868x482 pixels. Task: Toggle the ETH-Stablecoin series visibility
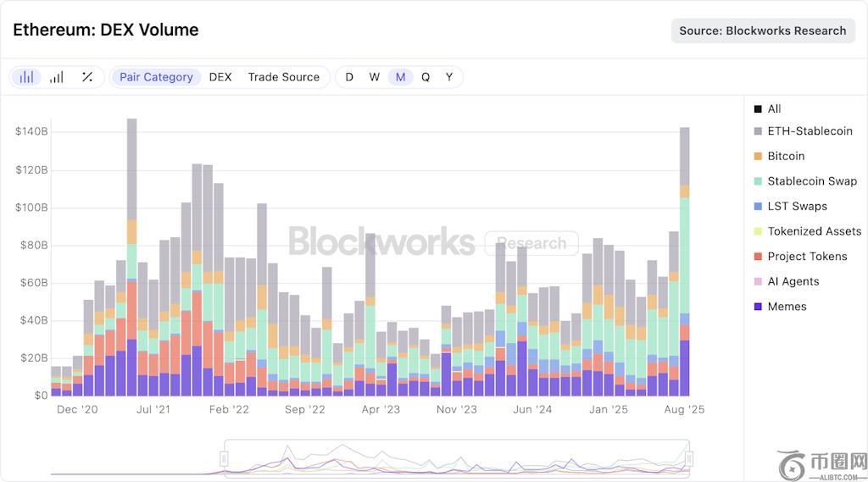pos(810,131)
